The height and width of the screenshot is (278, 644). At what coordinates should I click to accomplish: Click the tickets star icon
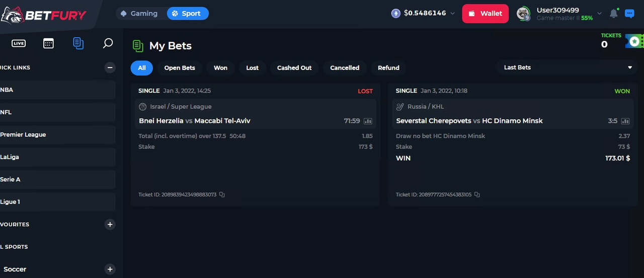[634, 41]
